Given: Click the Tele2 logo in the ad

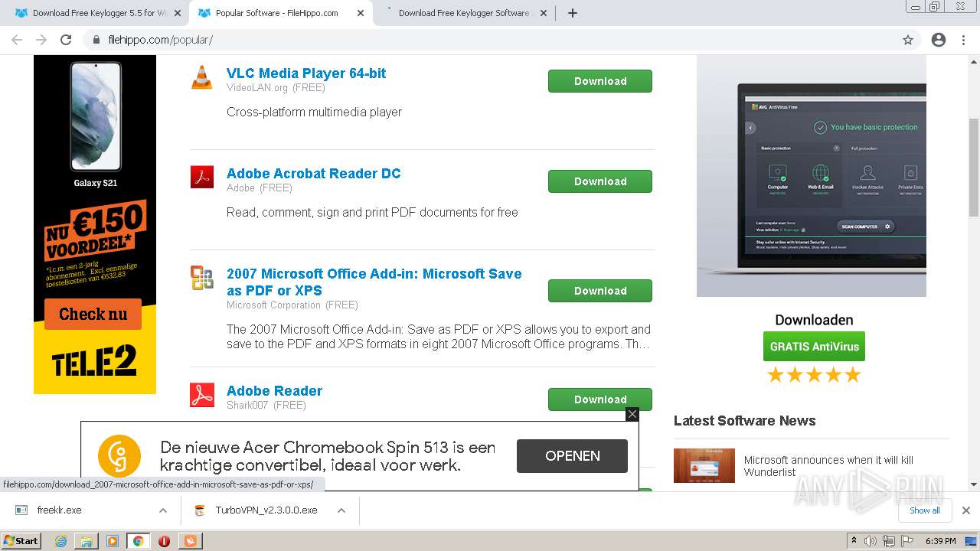Looking at the screenshot, I should coord(94,360).
